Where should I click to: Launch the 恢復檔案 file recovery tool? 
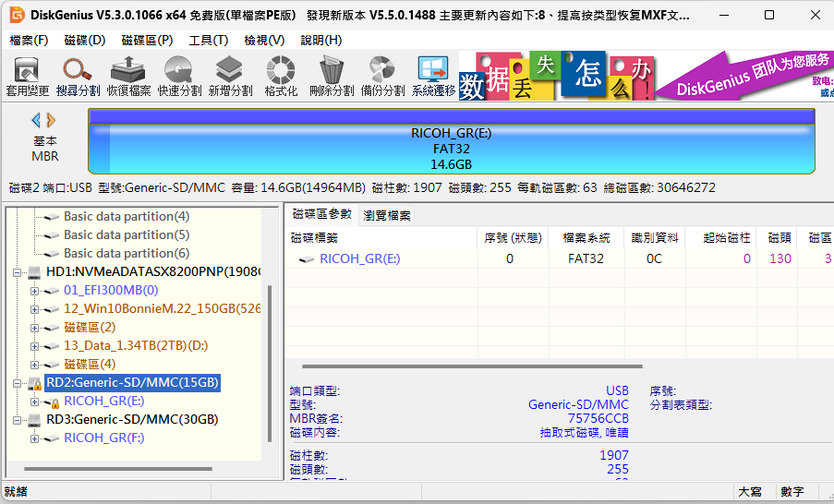(x=128, y=77)
